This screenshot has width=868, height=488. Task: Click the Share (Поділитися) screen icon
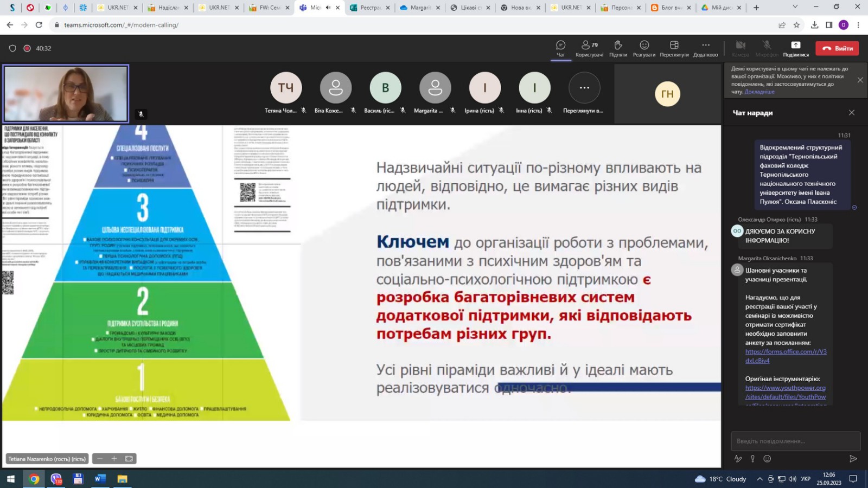(x=796, y=48)
